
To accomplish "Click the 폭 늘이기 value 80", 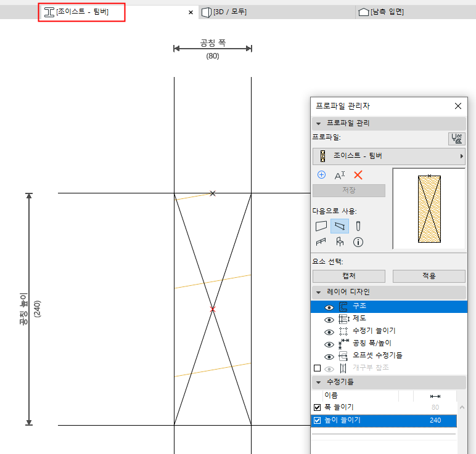I will [435, 408].
